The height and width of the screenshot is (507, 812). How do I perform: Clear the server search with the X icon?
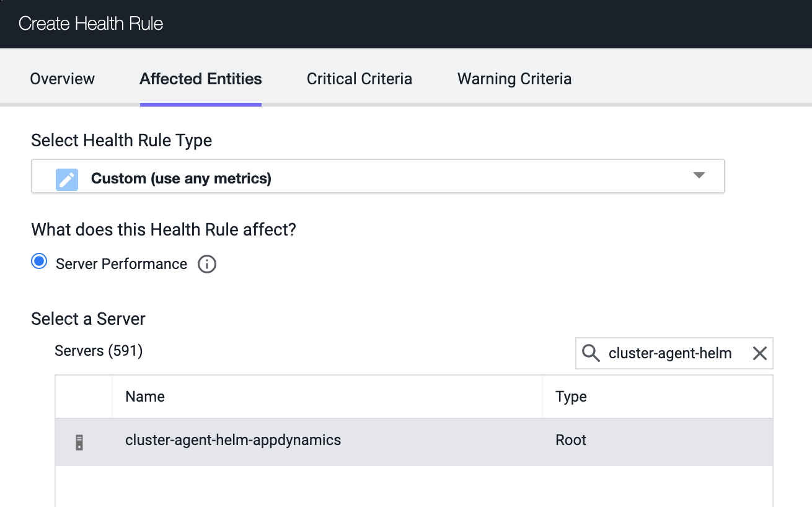759,353
